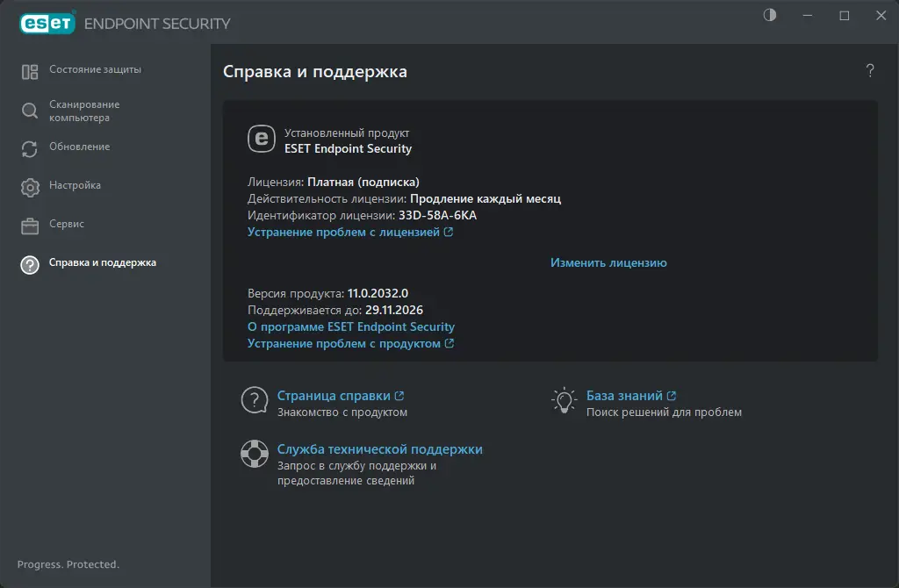Click the Update refresh arrows icon
Image resolution: width=899 pixels, height=588 pixels.
point(30,148)
